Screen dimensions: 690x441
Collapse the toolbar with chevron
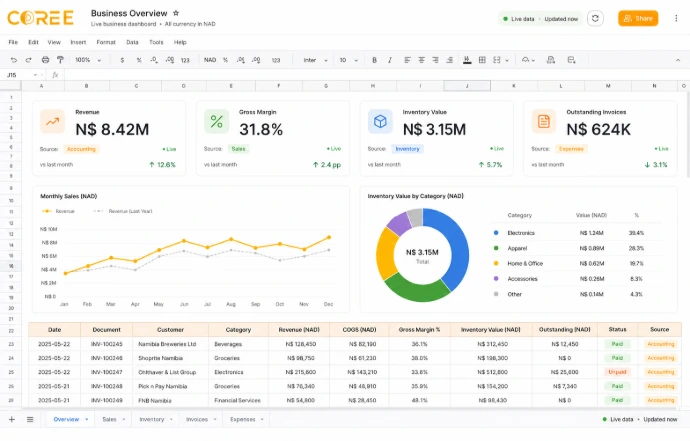coord(678,60)
